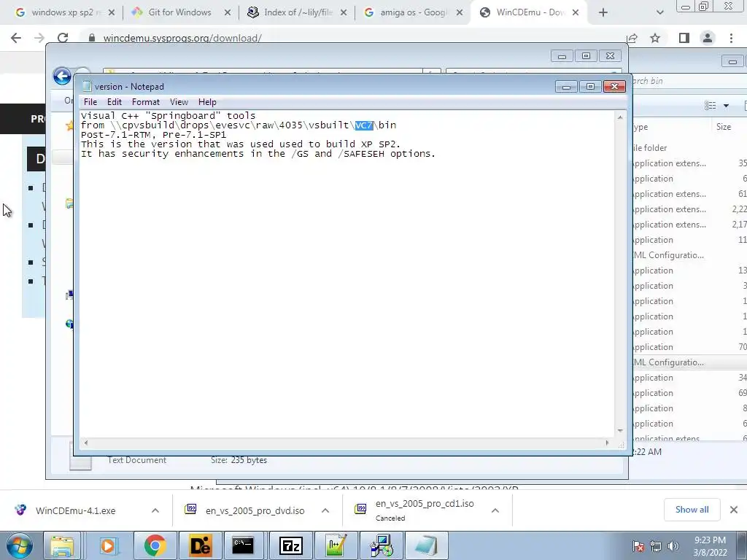Click Notepad vertical scrollbar up arrow
Screen dimensions: 747x560
[620, 117]
